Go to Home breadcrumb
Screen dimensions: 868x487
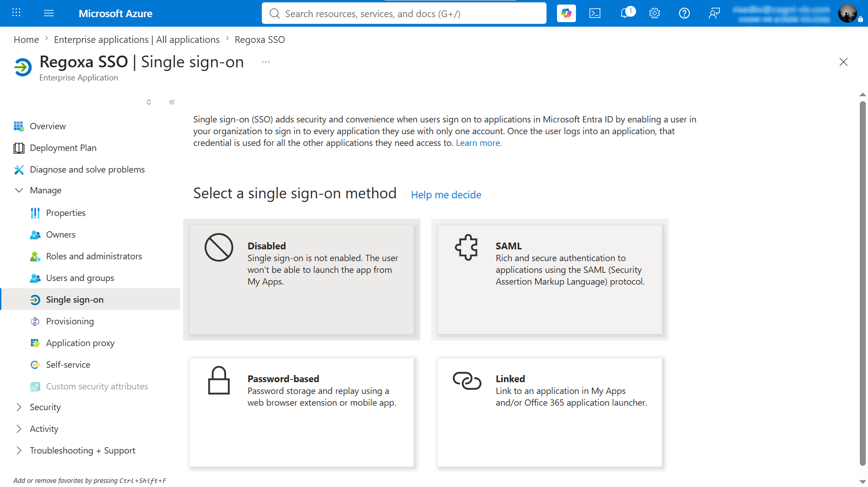[26, 39]
